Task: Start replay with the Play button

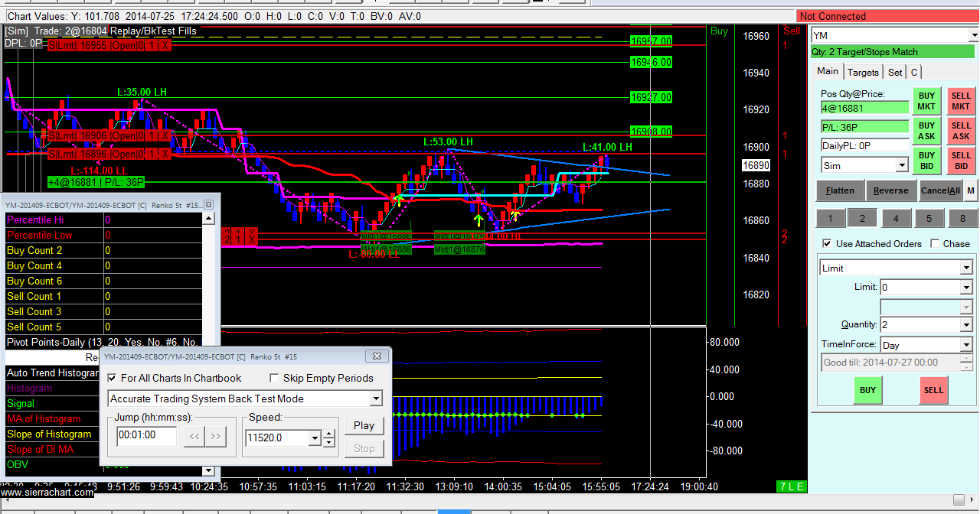Action: pos(364,425)
